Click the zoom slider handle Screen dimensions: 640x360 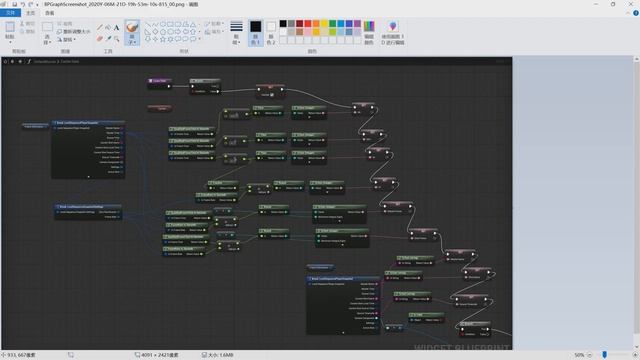[x=604, y=355]
